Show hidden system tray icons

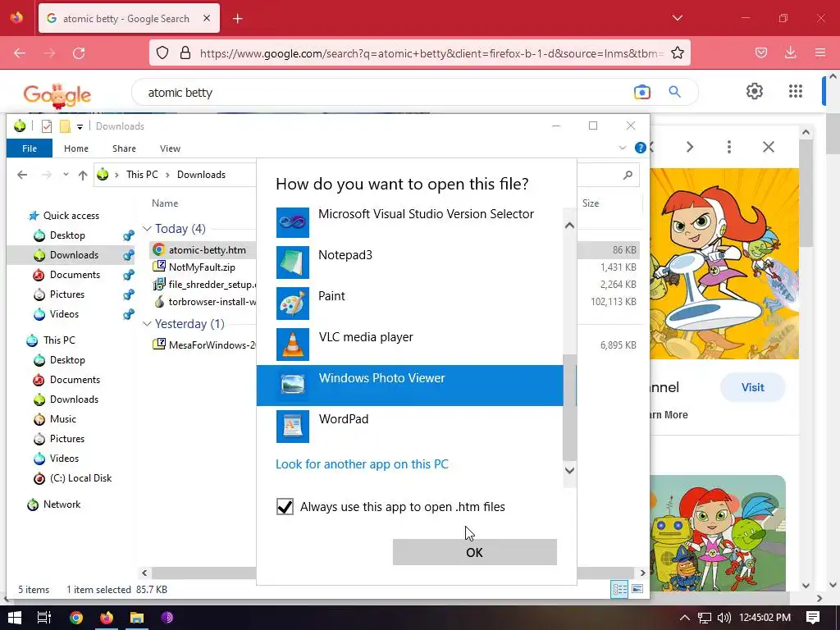[685, 618]
